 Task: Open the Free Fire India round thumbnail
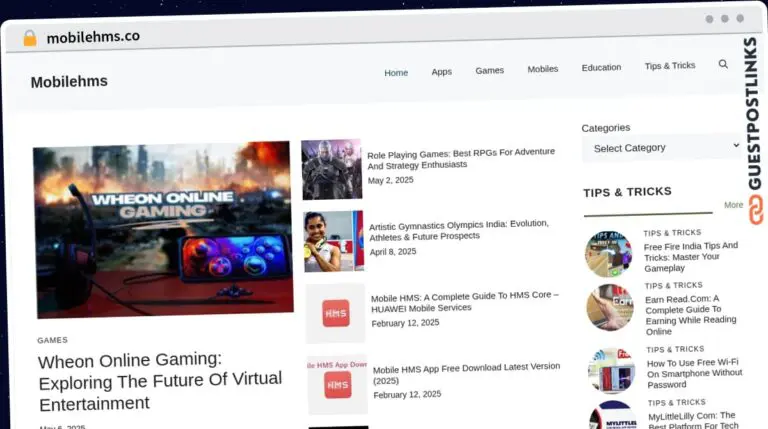[609, 254]
